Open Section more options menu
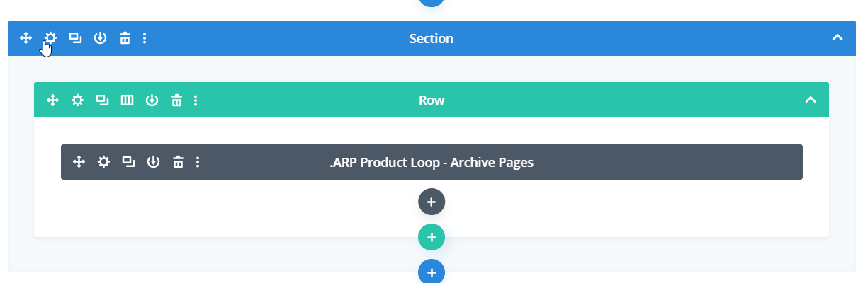This screenshot has width=868, height=283. pos(145,38)
